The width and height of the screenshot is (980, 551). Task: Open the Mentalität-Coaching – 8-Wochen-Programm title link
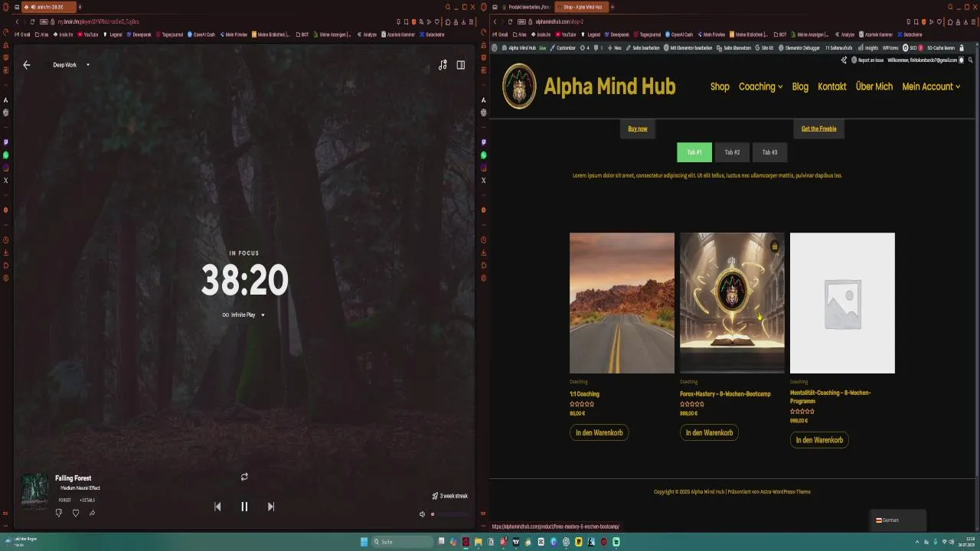click(830, 396)
